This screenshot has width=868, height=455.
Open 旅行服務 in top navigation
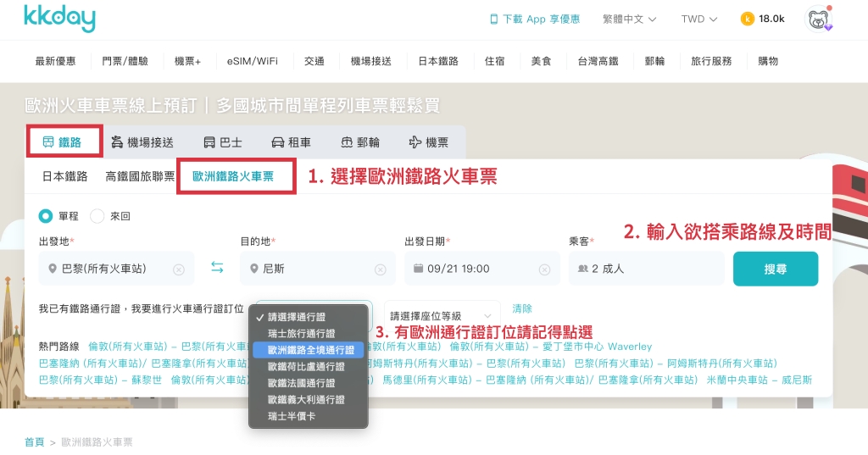(711, 62)
